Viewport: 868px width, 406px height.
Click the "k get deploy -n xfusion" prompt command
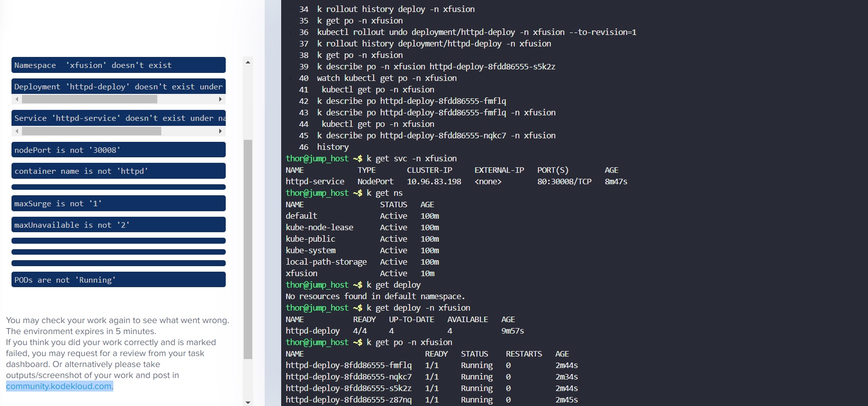tap(419, 308)
